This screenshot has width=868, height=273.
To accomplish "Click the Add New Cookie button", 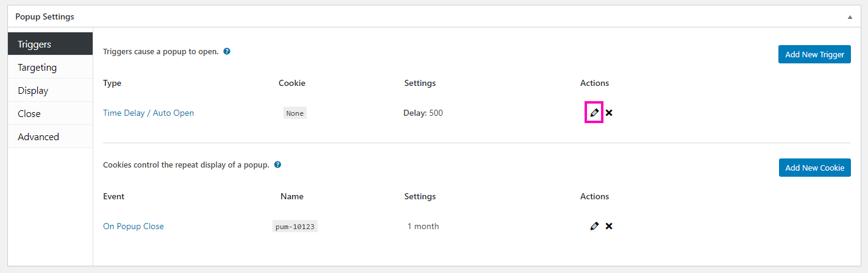I will point(814,168).
